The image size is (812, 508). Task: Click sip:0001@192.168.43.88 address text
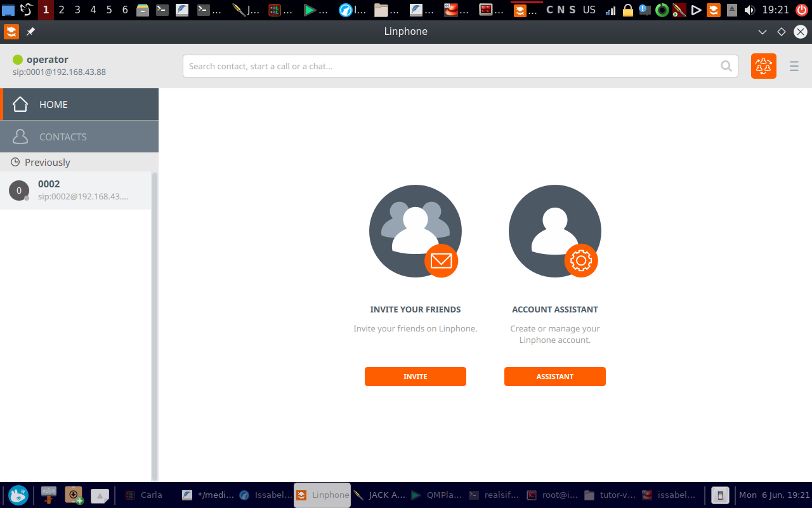point(59,72)
